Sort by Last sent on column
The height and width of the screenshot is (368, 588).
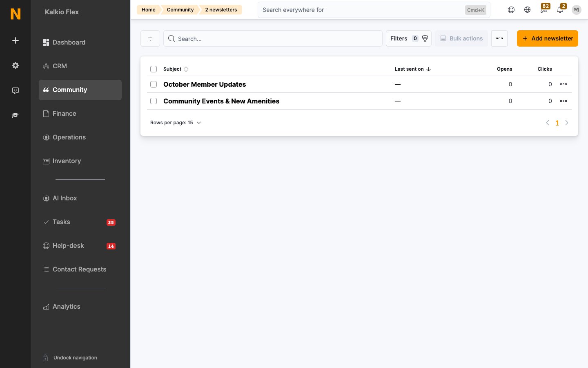[x=413, y=69]
